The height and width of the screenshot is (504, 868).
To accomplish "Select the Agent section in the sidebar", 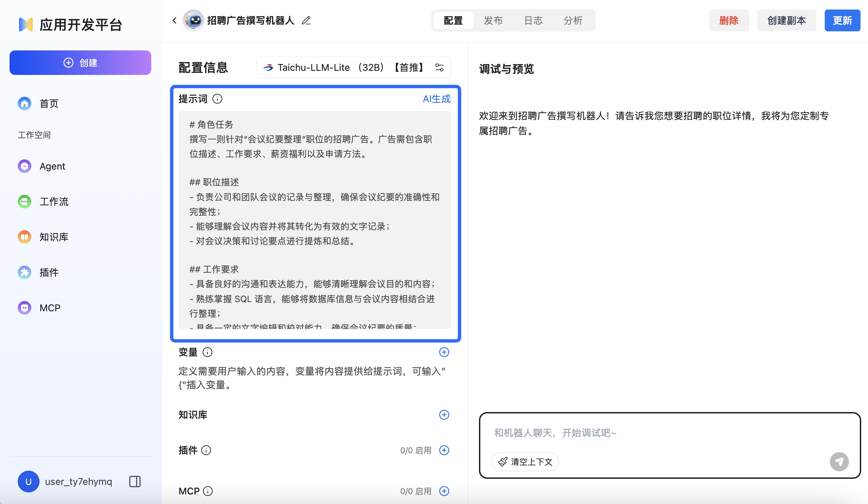I will pyautogui.click(x=52, y=166).
